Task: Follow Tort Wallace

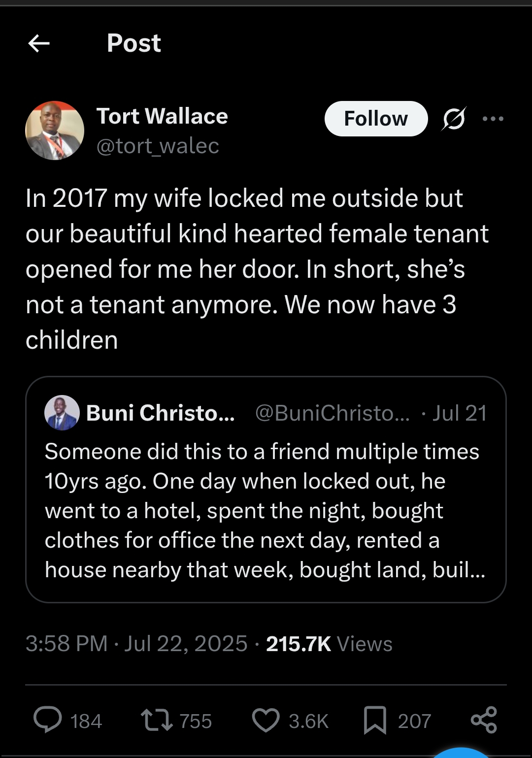Action: (376, 119)
